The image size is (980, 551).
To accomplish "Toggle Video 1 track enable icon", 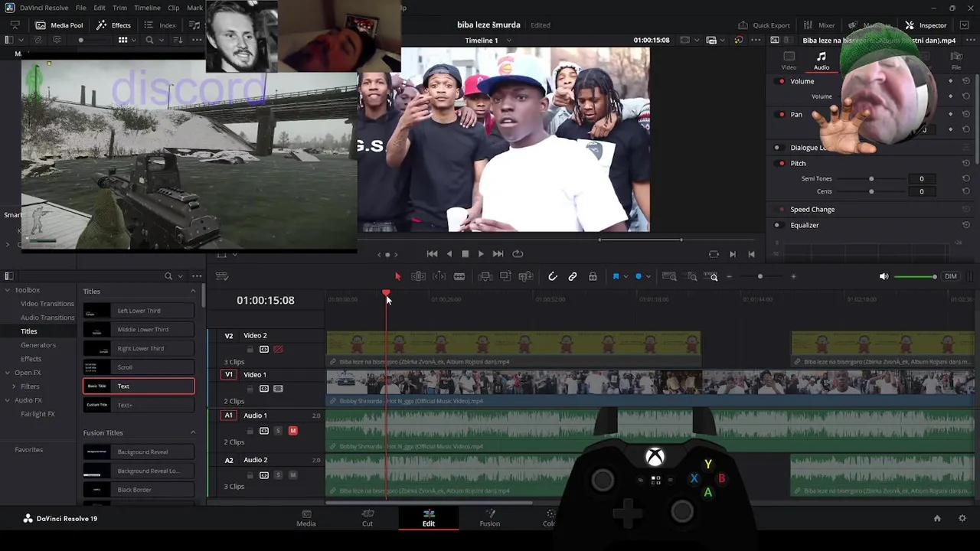I will (278, 389).
